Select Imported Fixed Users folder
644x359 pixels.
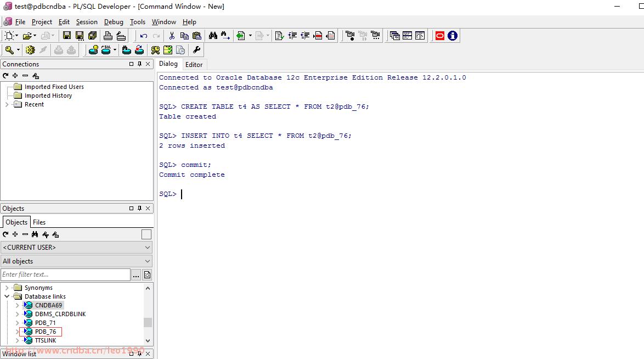(x=54, y=87)
